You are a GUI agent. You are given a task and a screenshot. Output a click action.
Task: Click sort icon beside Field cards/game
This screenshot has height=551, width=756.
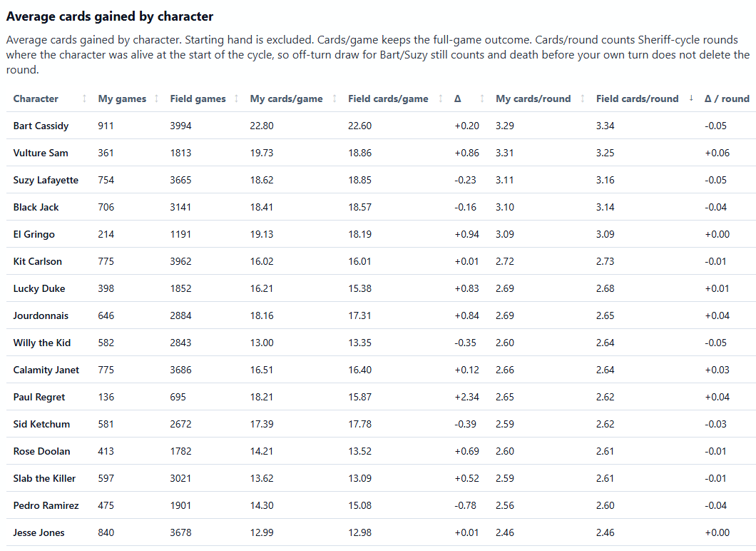coord(441,99)
